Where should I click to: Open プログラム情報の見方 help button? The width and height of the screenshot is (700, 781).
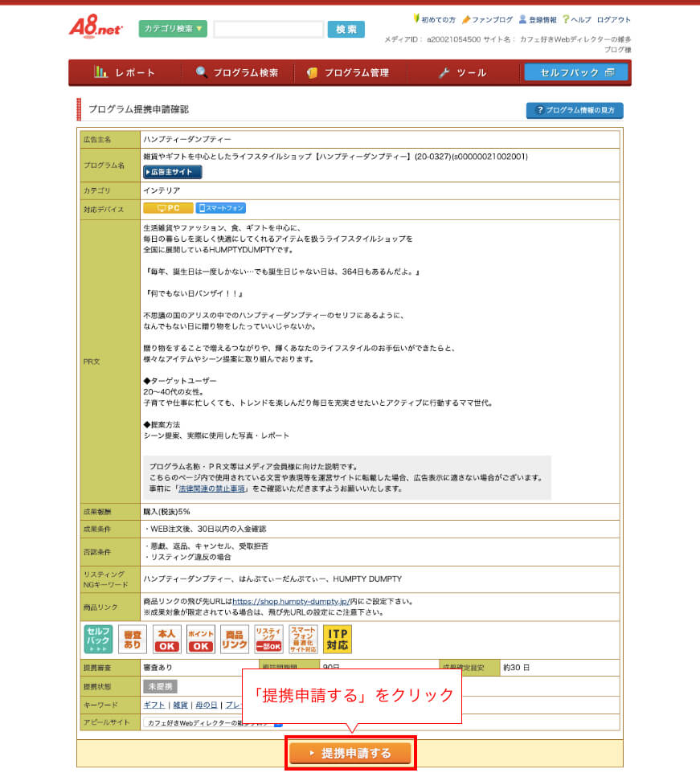[575, 110]
